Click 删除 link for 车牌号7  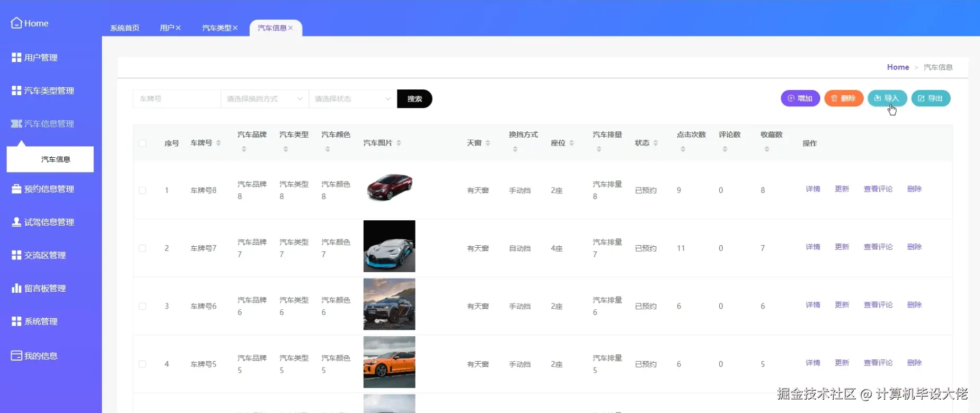pyautogui.click(x=915, y=247)
